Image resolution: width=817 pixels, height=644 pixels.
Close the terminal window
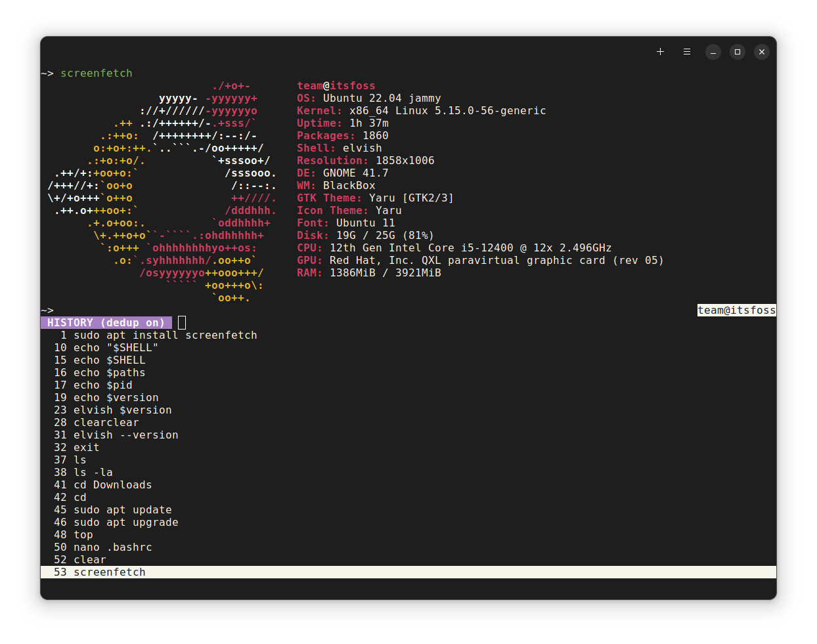[761, 52]
